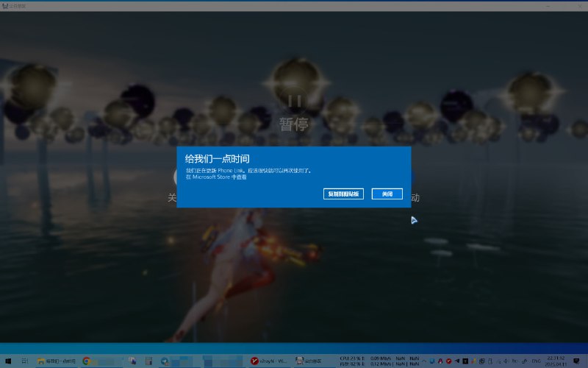Switch to the v2rayN taskbar window
Image resolution: width=588 pixels, height=368 pixels.
click(269, 361)
